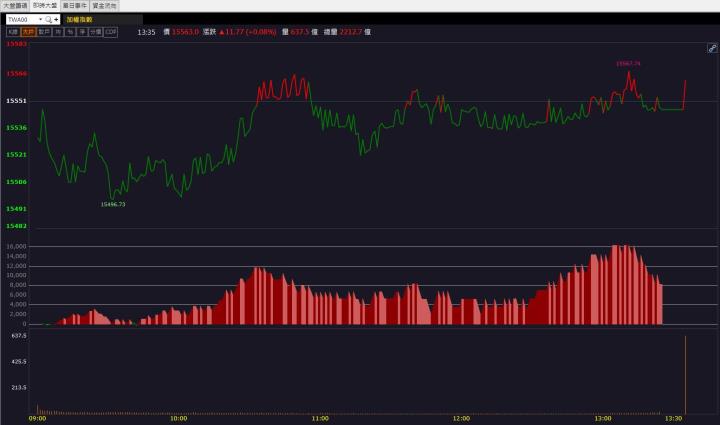Image resolution: width=720 pixels, height=425 pixels.
Task: Open the 大盤籌碼 tab
Action: tap(15, 6)
